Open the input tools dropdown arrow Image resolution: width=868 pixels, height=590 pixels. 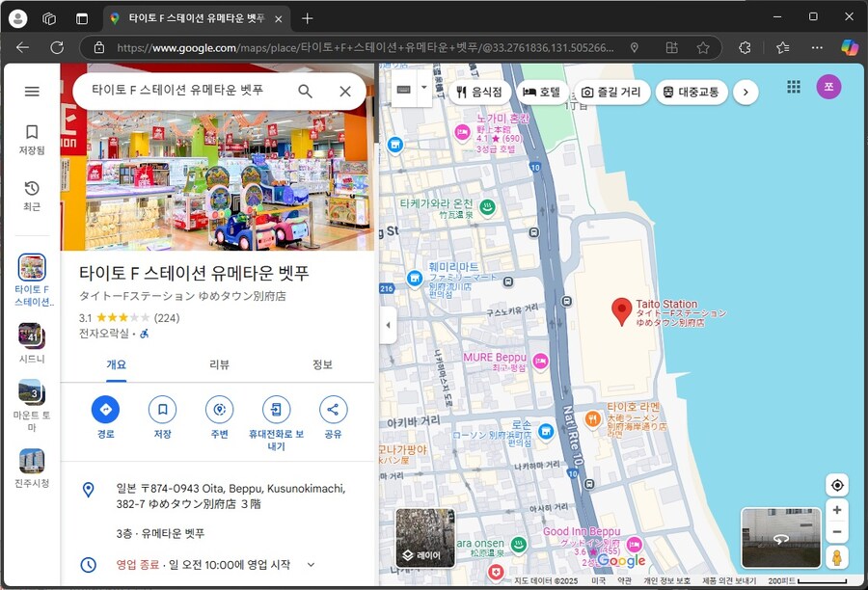[x=424, y=88]
